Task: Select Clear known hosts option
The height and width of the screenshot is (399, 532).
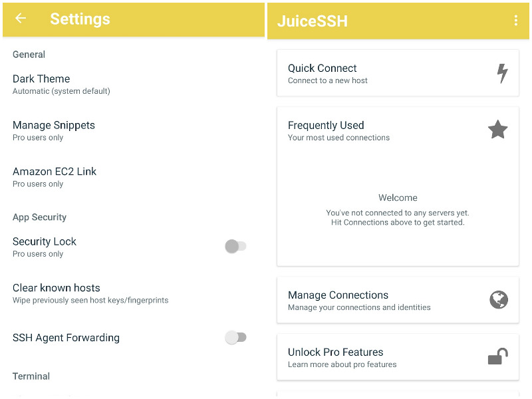Action: [x=57, y=288]
